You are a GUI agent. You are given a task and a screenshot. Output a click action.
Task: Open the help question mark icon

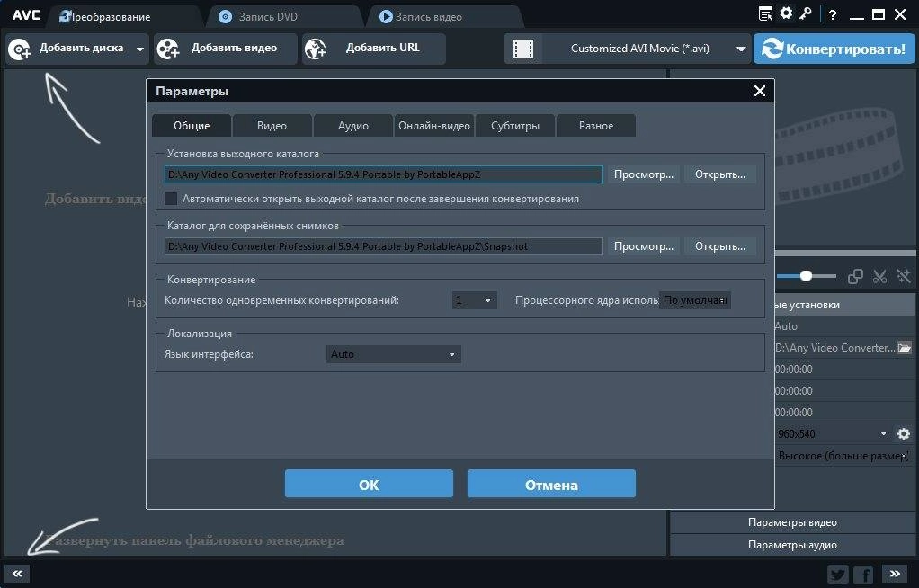click(x=833, y=15)
